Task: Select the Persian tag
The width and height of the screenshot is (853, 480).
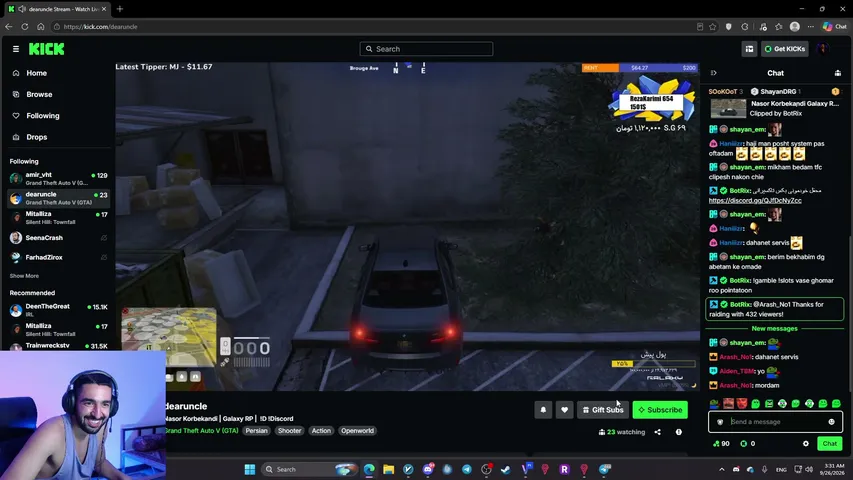Action: [256, 430]
